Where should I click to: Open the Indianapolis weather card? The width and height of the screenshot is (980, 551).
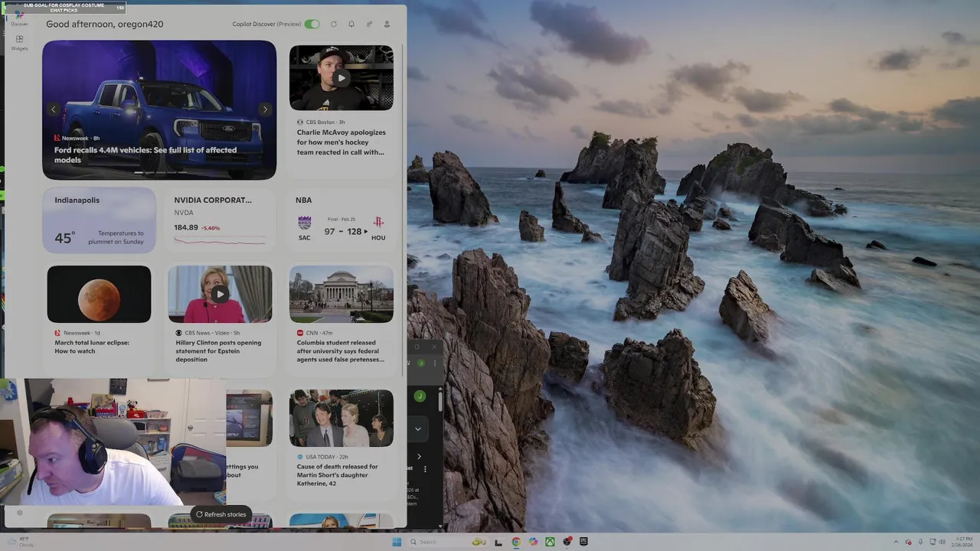pos(99,220)
